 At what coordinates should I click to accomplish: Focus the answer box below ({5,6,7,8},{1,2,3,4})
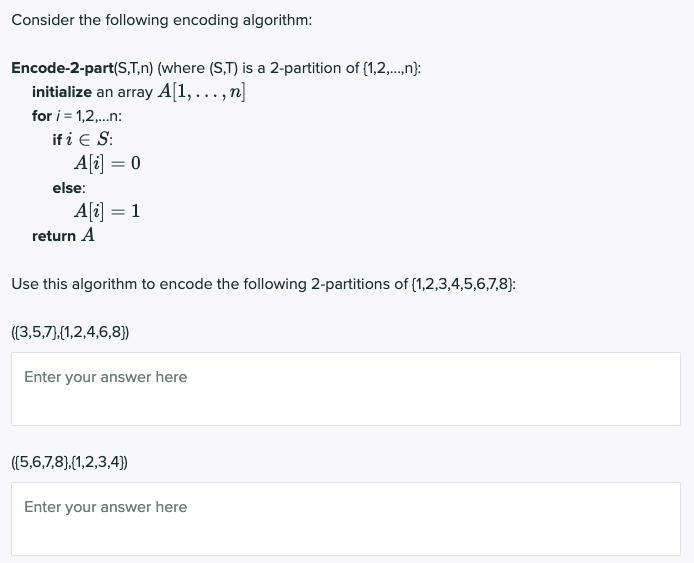click(346, 519)
